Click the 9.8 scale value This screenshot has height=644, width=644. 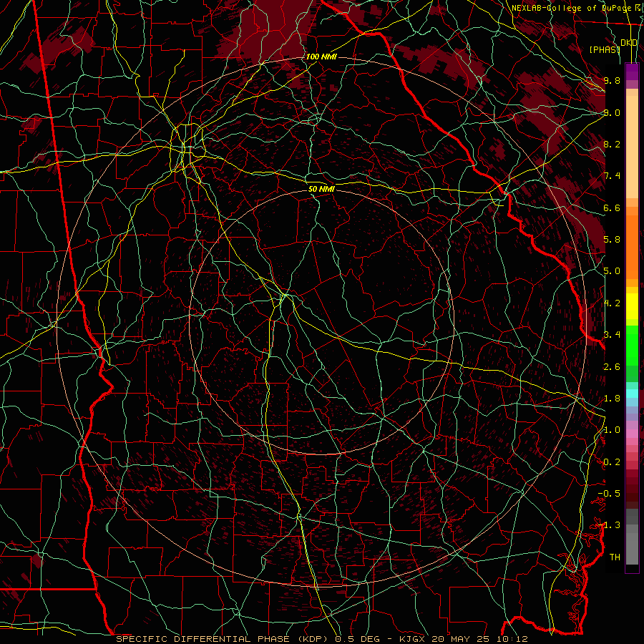(612, 80)
